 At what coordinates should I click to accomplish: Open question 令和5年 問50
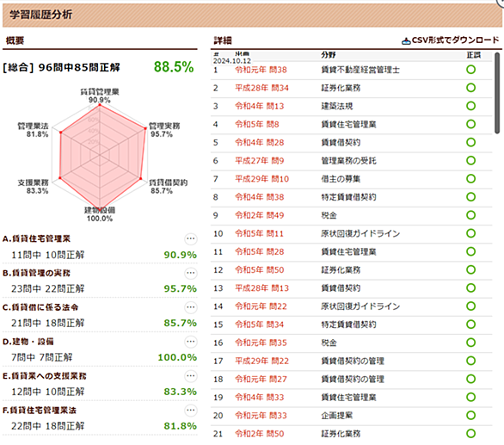[260, 270]
